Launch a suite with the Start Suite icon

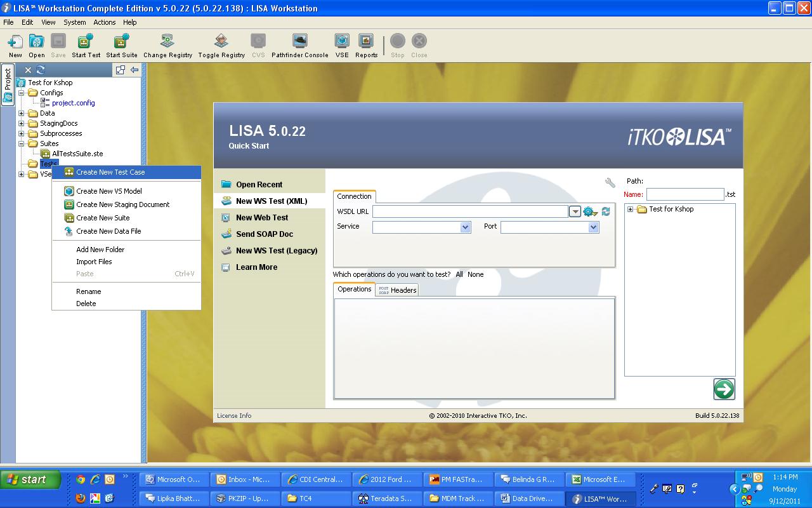121,41
